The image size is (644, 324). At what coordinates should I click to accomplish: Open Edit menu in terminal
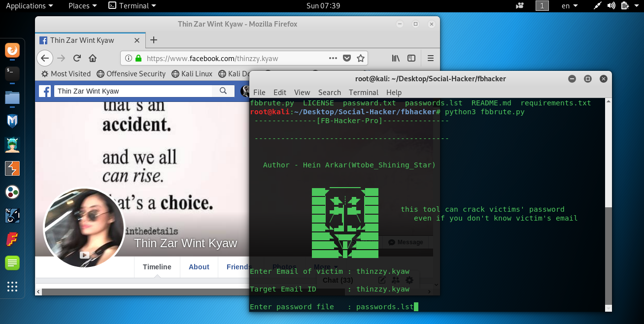[280, 93]
